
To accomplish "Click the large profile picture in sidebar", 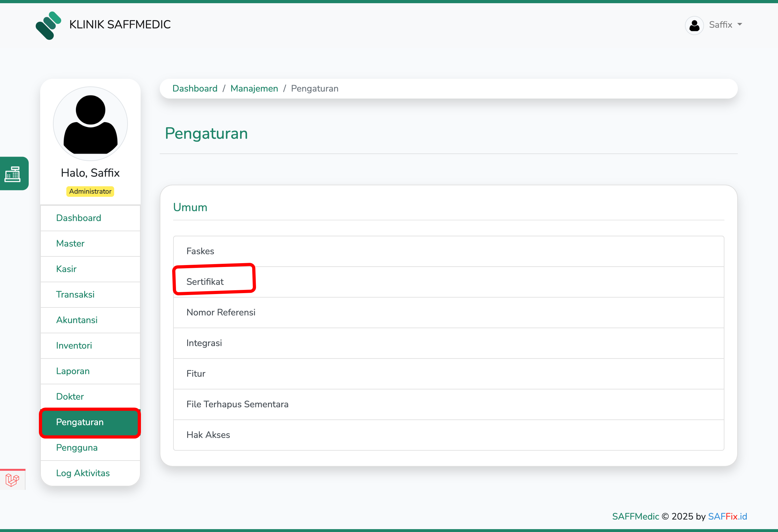I will click(90, 124).
